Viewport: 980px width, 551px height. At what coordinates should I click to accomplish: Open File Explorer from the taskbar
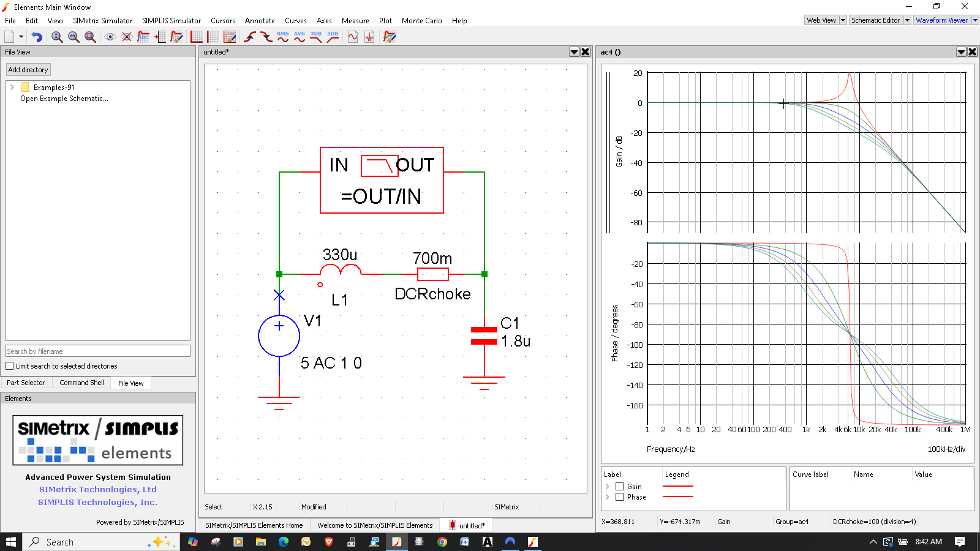coord(261,542)
